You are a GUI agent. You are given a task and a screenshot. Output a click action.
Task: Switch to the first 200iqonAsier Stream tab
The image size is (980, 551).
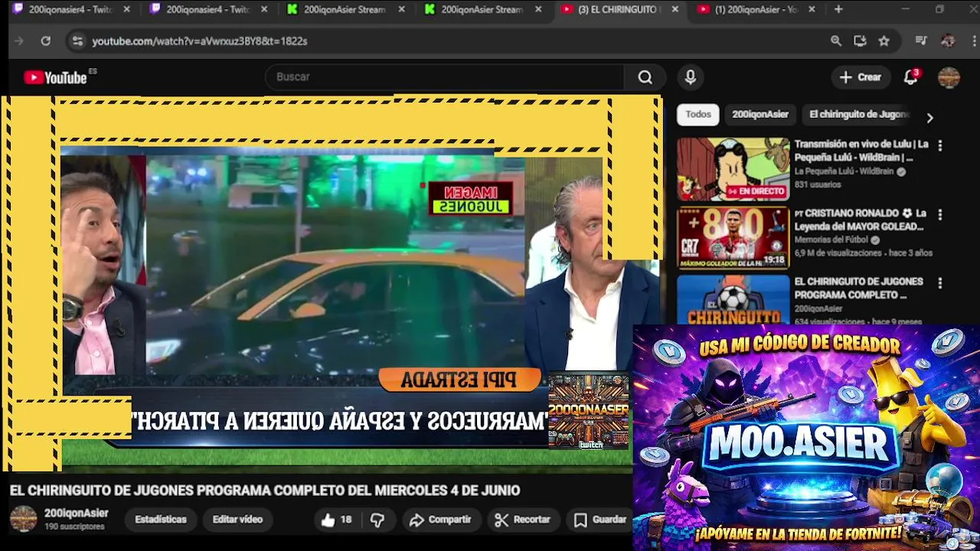[x=345, y=10]
